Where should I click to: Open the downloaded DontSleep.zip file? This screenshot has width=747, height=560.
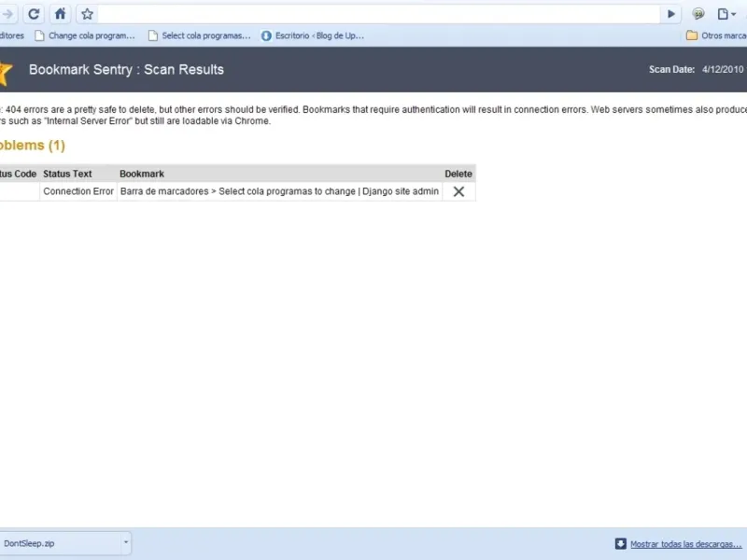coord(60,543)
